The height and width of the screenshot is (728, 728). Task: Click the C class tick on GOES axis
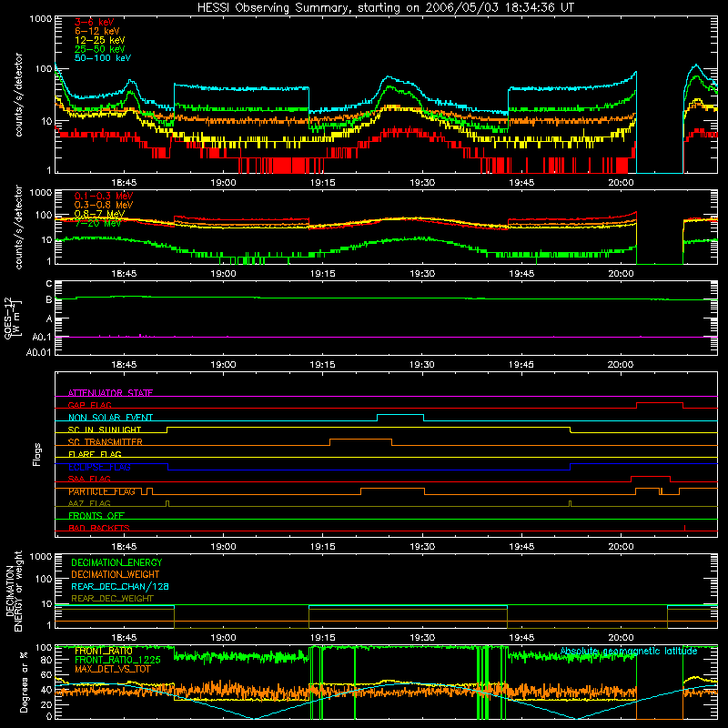click(49, 284)
